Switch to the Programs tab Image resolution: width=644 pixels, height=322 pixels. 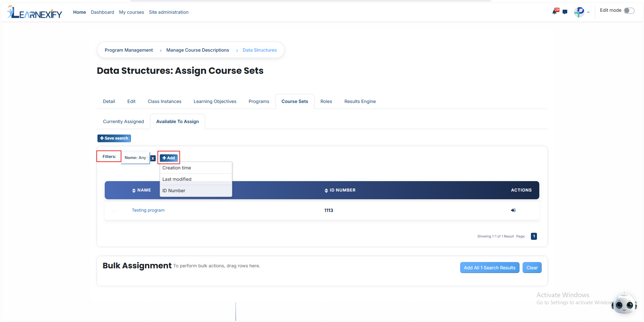[x=259, y=101]
